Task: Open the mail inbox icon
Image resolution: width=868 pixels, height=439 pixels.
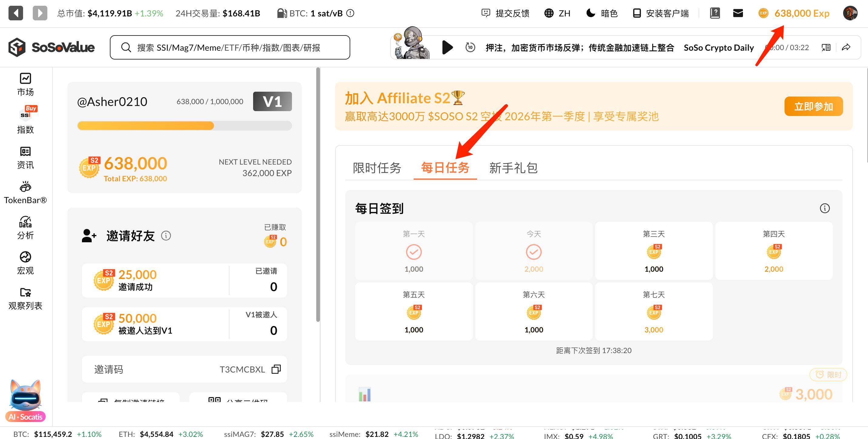Action: point(738,13)
